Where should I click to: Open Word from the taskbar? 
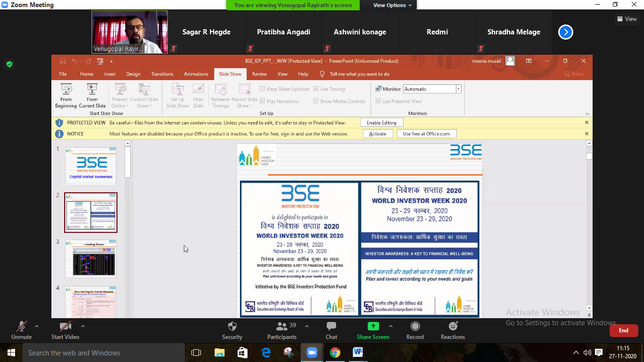[x=358, y=353]
